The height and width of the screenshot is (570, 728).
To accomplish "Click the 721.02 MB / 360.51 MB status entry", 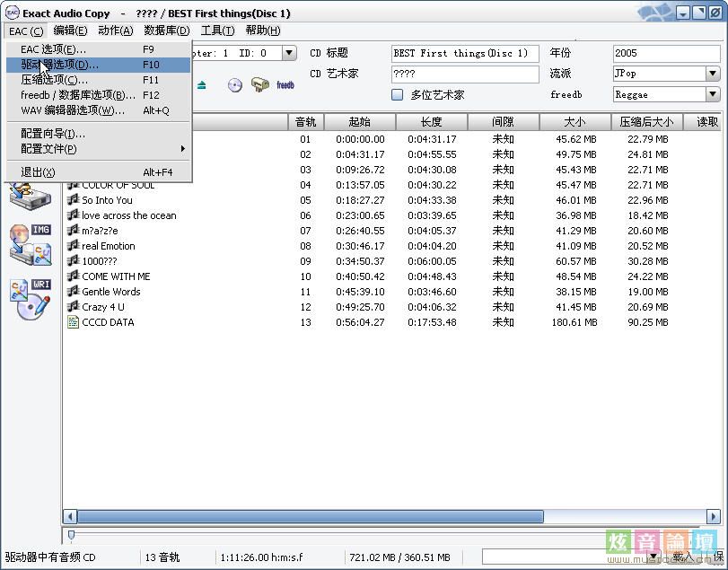I will (399, 557).
